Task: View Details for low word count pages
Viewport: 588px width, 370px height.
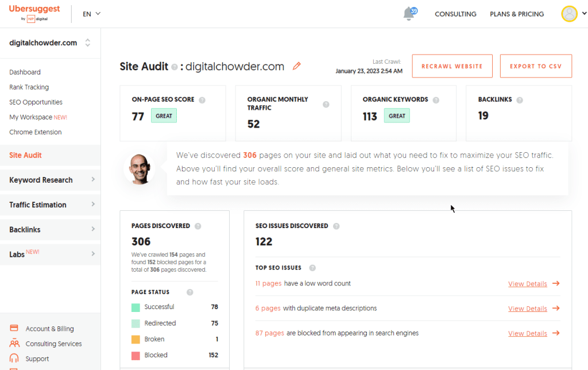Action: tap(527, 284)
